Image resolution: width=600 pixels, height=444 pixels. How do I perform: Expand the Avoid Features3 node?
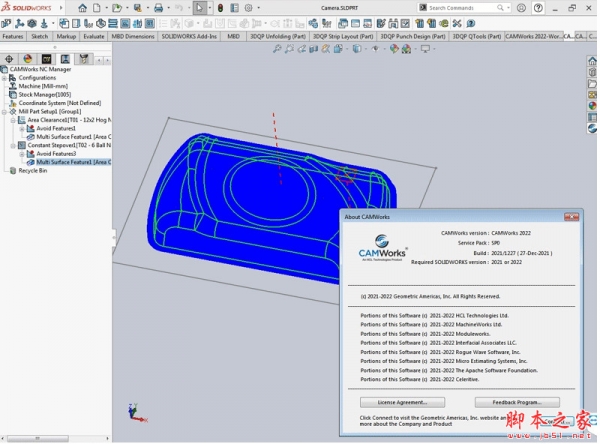(x=22, y=154)
